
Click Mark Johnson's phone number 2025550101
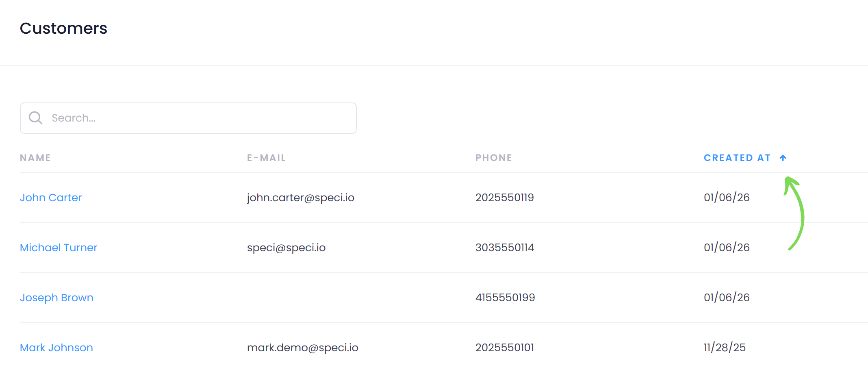505,348
